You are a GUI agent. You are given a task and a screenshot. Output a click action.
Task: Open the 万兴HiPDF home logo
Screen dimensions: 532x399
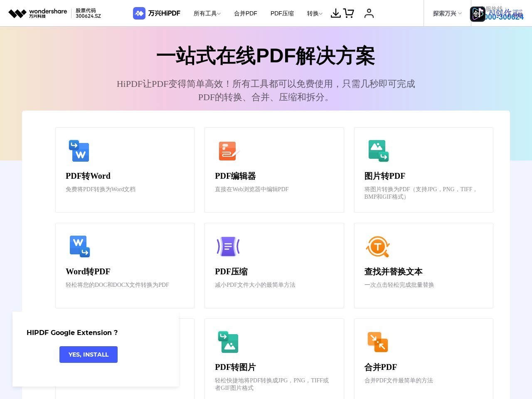click(x=157, y=13)
